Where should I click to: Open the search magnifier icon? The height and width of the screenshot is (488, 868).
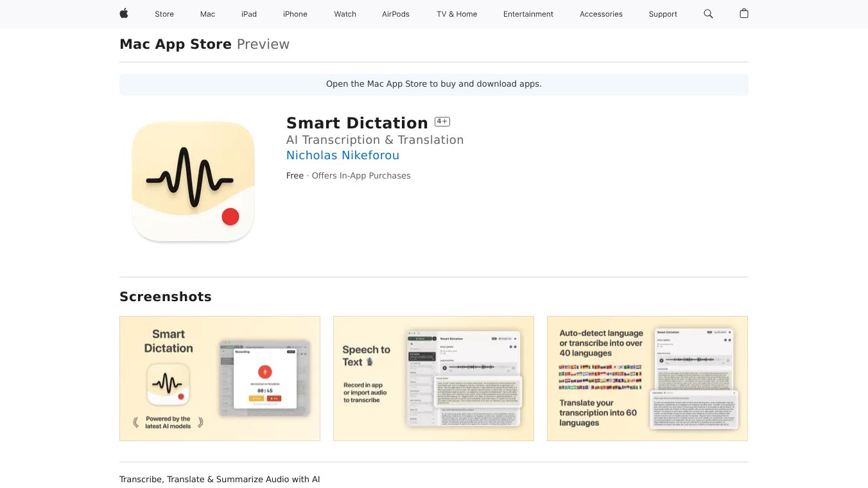click(x=708, y=13)
